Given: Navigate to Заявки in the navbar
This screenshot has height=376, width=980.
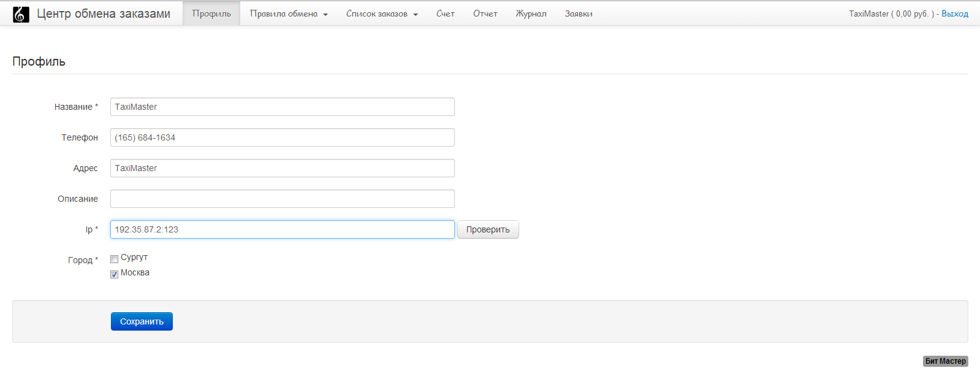Looking at the screenshot, I should point(579,13).
